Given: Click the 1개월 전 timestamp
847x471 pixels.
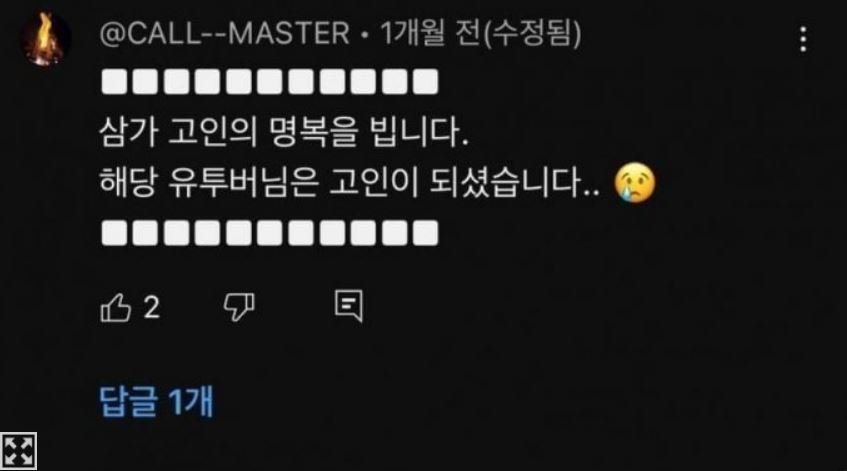Looking at the screenshot, I should (430, 33).
